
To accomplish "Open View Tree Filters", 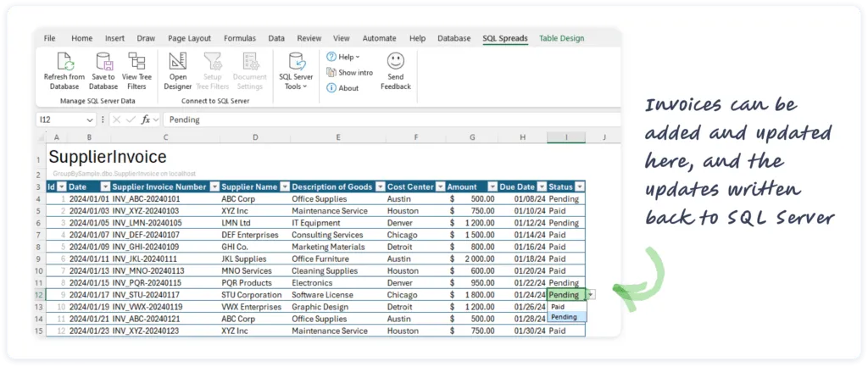I will click(136, 62).
